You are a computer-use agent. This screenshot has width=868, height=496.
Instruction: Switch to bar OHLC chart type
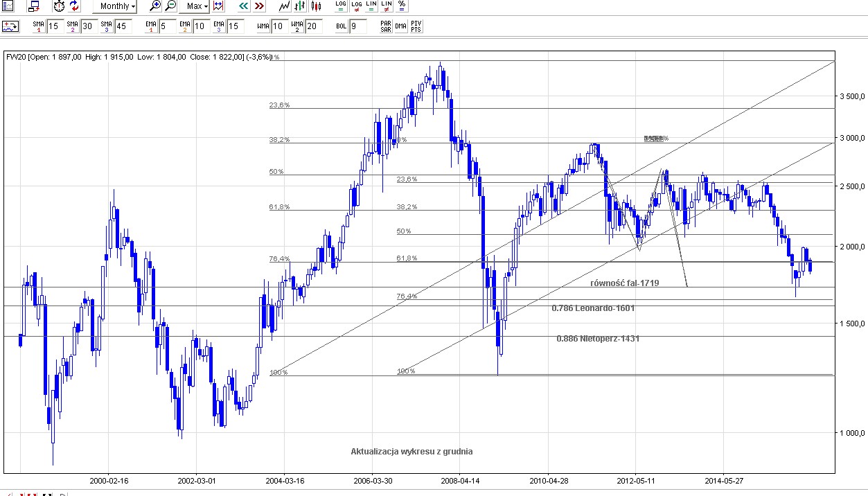point(299,6)
